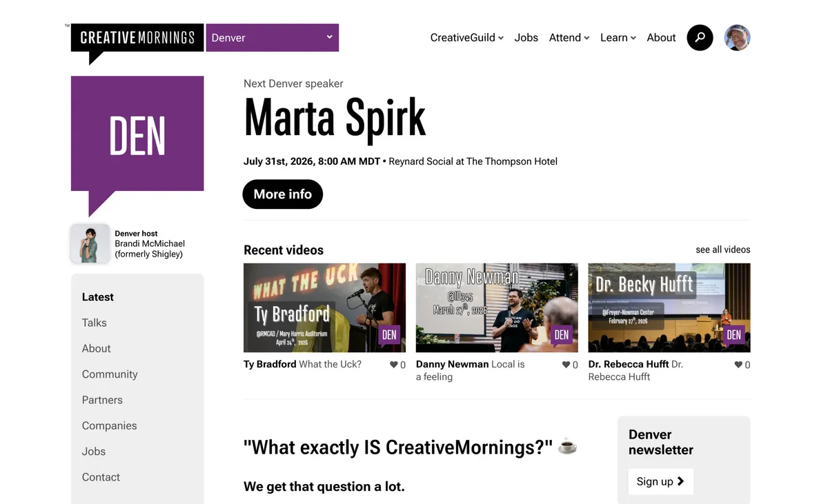
Task: Open search with the magnifier icon
Action: click(x=700, y=37)
